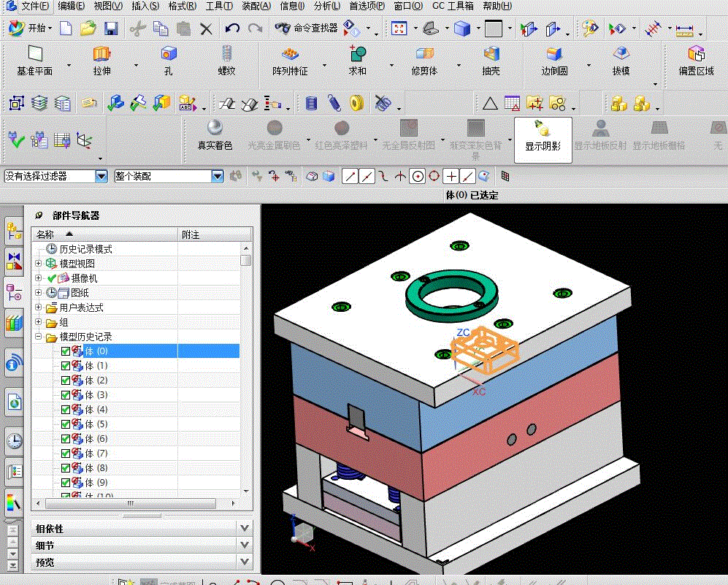This screenshot has width=728, height=585.
Task: Expand the 用户表达式 tree node
Action: click(39, 307)
